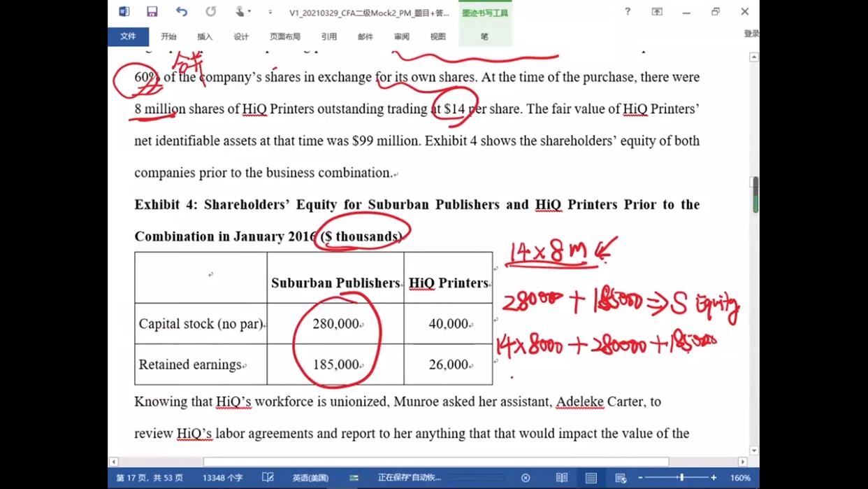Toggle touch/mouse mode icon
Image resolution: width=868 pixels, height=489 pixels.
[x=241, y=12]
